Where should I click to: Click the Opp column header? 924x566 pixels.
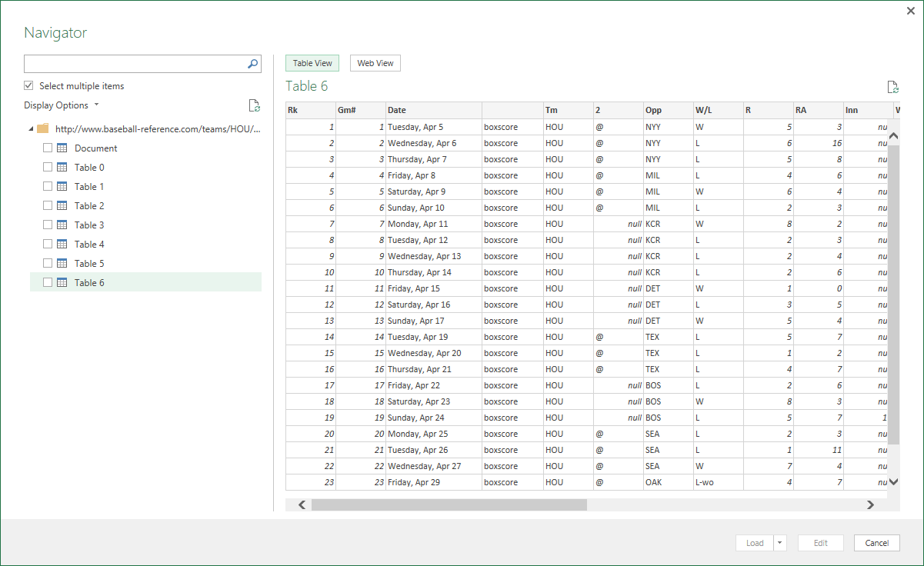coord(669,110)
